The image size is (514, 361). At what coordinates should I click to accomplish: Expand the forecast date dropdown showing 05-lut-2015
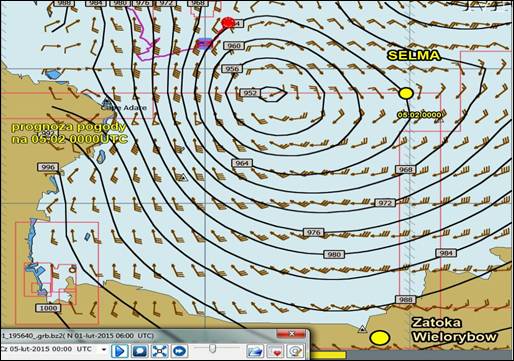click(x=104, y=350)
